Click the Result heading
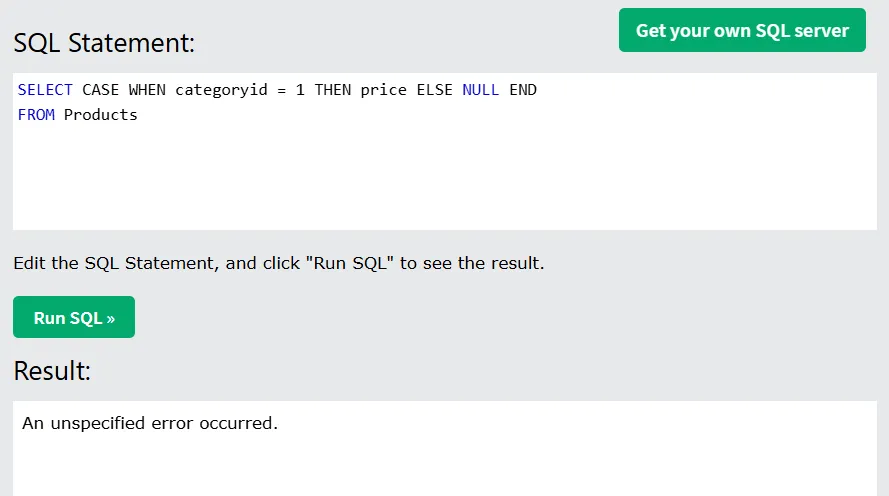The image size is (889, 496). coord(52,371)
